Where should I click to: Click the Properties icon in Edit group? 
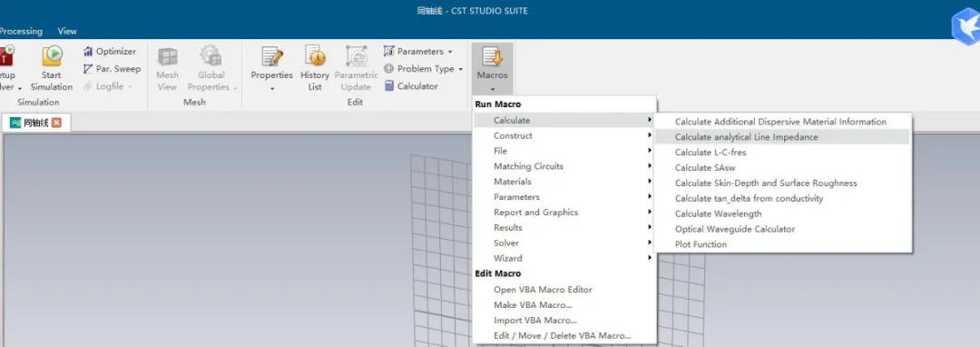tap(272, 56)
